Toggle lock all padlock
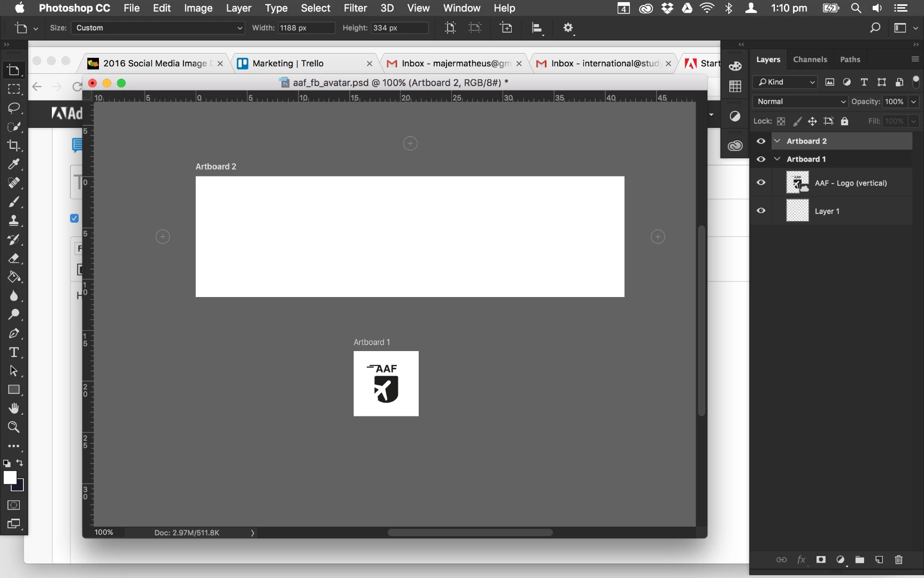Screen dimensions: 924x578 [x=844, y=121]
